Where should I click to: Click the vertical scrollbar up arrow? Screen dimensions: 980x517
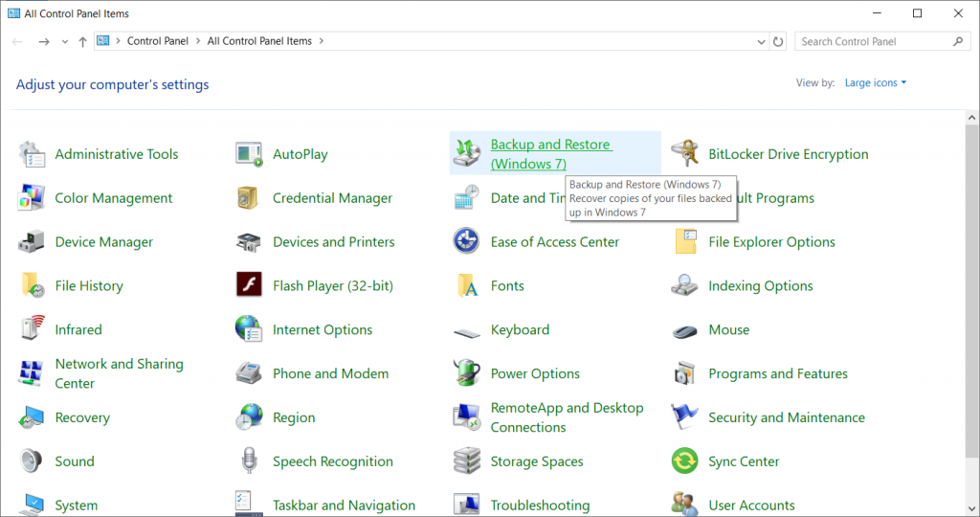pos(971,118)
